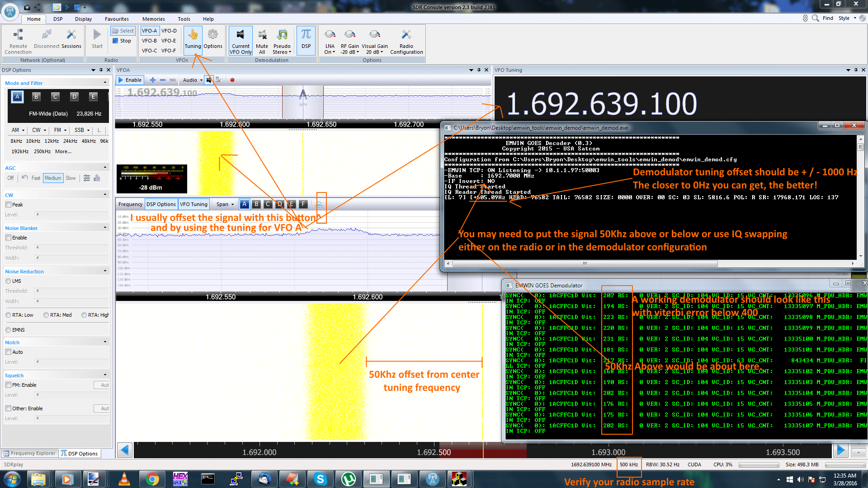
Task: Open AGC settings sliders icon
Action: (87, 178)
